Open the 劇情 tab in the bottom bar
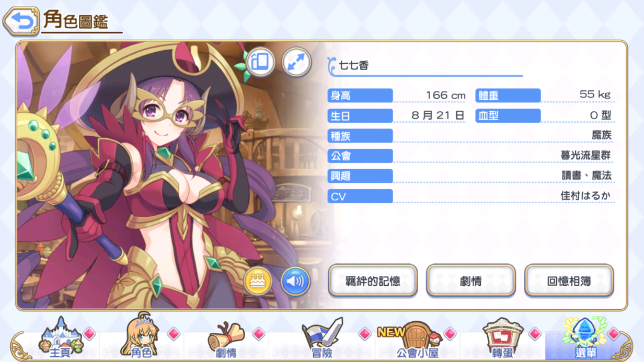Screen dimensions: 644x362 point(226,341)
